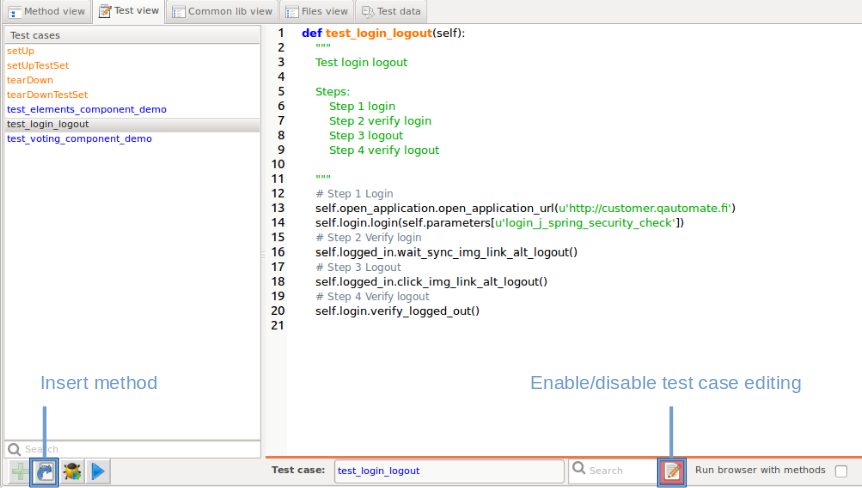Click the 'Step 1 login' docstring line
Viewport: 862px width, 488px height.
coord(362,106)
